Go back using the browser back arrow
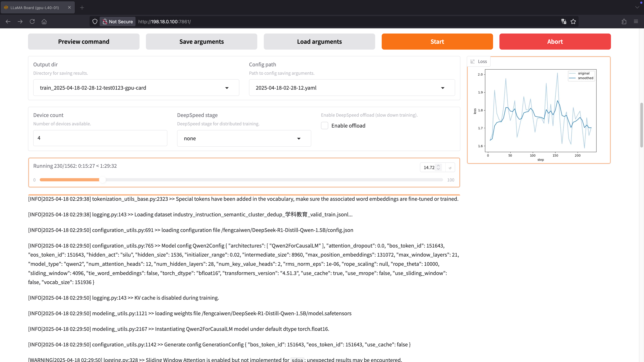644x362 pixels. tap(8, 21)
